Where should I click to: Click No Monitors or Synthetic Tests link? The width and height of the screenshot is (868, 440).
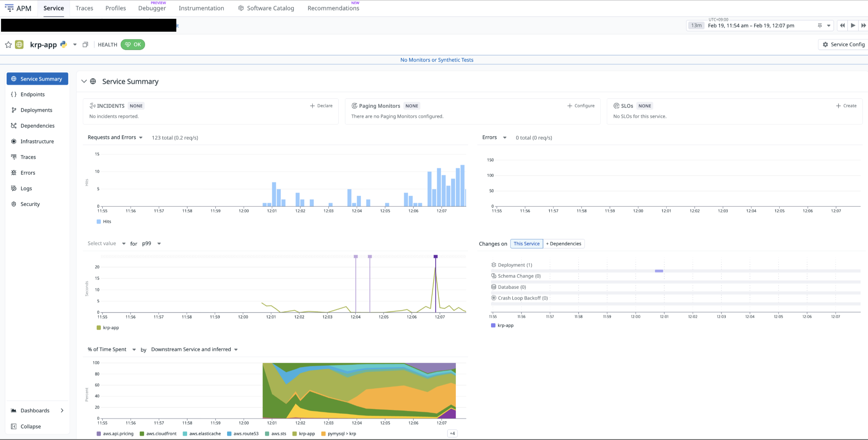click(436, 60)
